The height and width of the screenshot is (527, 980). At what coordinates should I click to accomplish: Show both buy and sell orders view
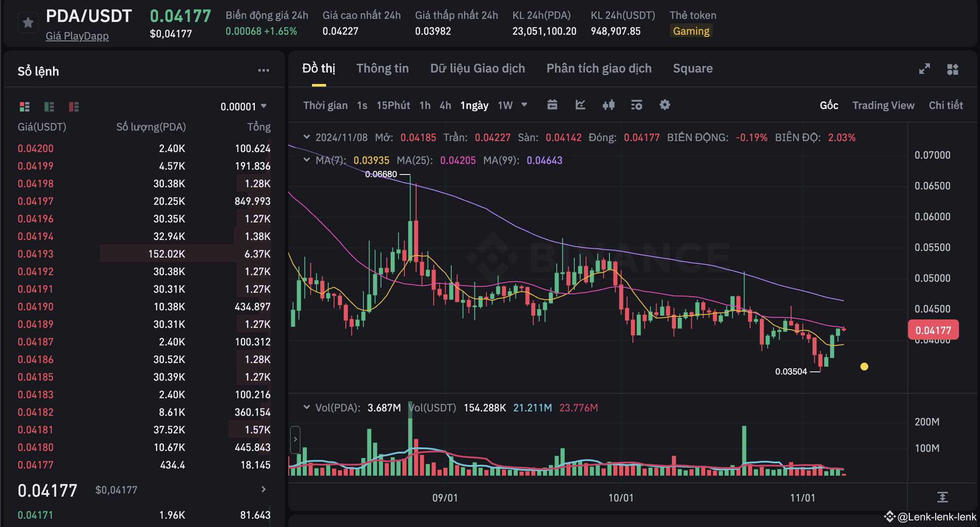click(x=25, y=106)
